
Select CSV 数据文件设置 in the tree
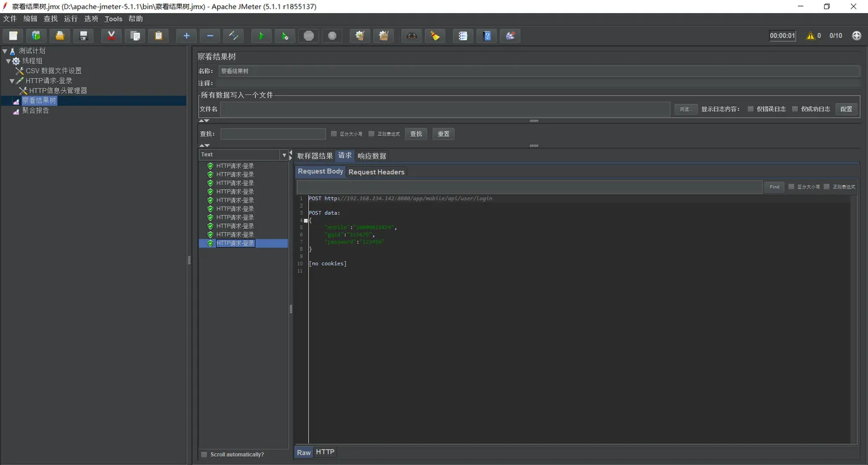(53, 71)
